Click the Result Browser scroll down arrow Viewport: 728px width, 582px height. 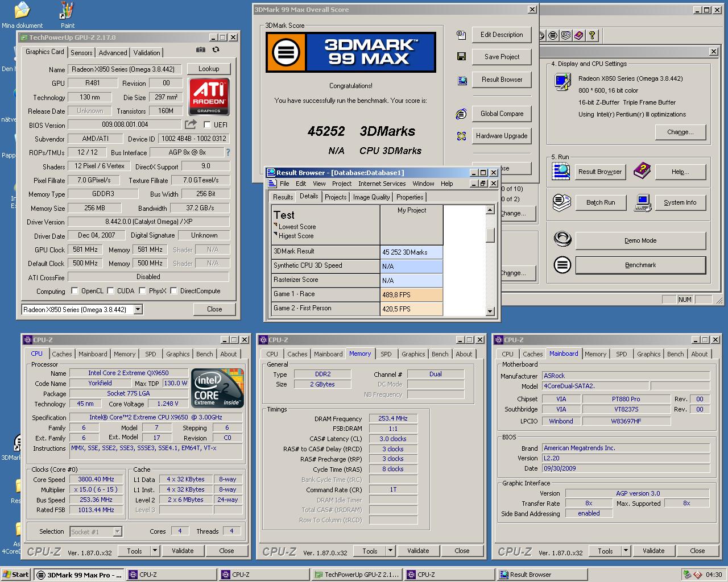click(490, 311)
